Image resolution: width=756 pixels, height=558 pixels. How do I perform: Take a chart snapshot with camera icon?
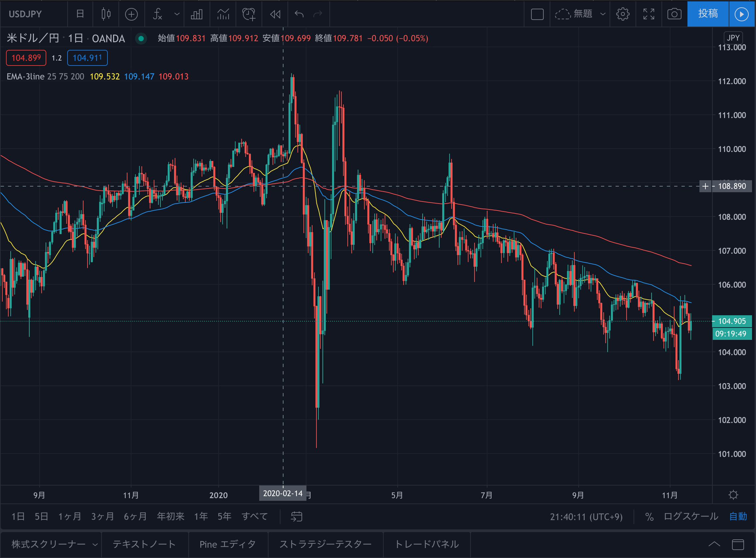click(x=674, y=14)
